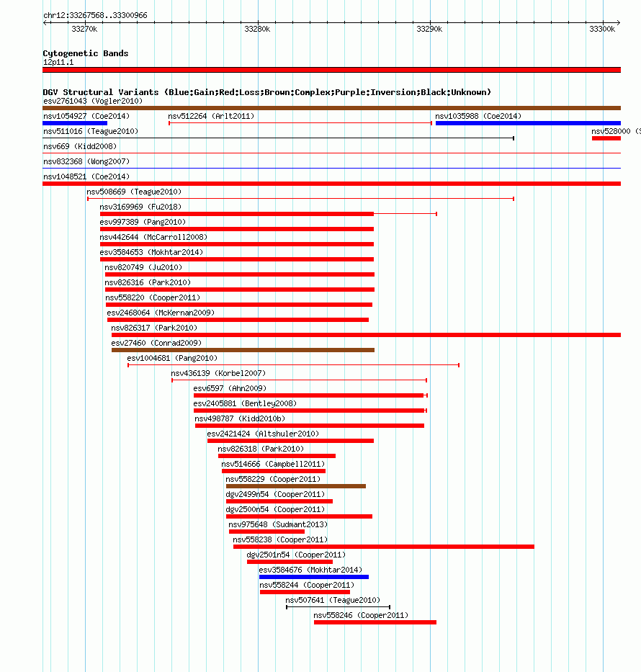Click nsv975648 (Sudmant2013) label
This screenshot has height=672, width=641.
pyautogui.click(x=278, y=524)
